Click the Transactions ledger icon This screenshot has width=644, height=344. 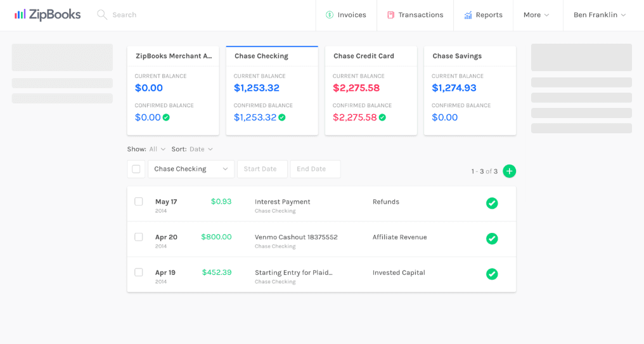tap(390, 15)
